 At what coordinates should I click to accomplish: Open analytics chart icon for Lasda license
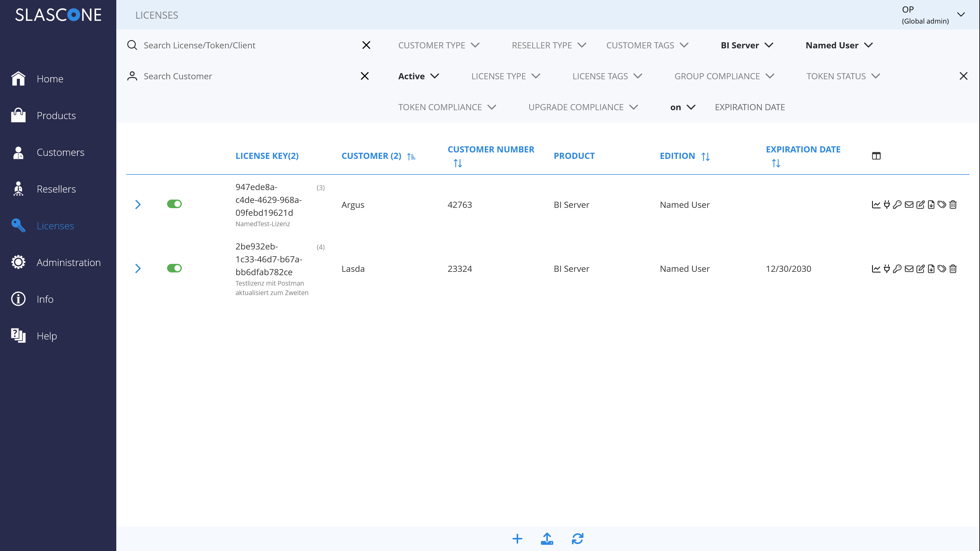[876, 269]
